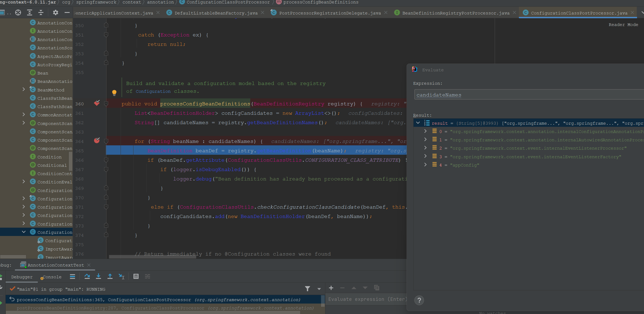Switch to the Console tab
Screen dimensions: 644x314
click(52, 277)
